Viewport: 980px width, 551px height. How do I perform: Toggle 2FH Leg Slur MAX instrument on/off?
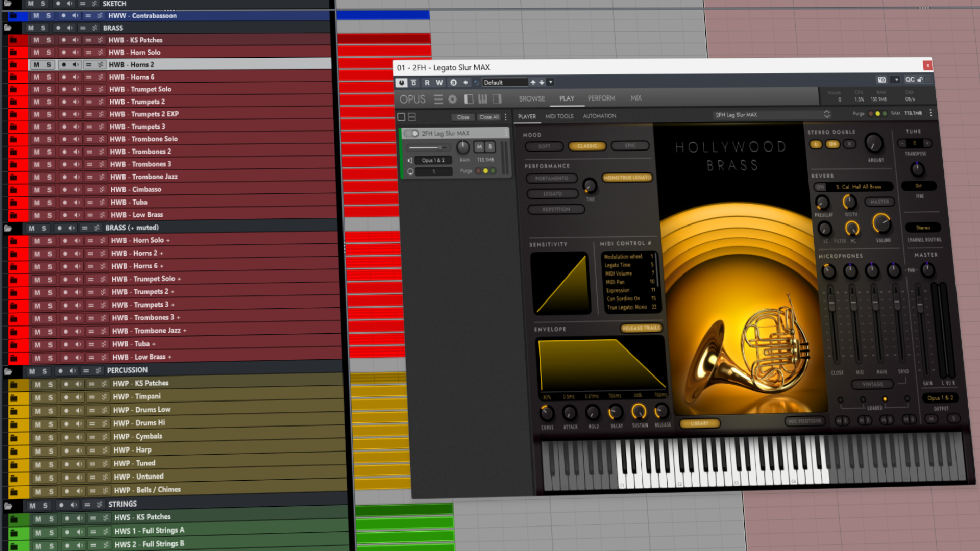pos(411,134)
